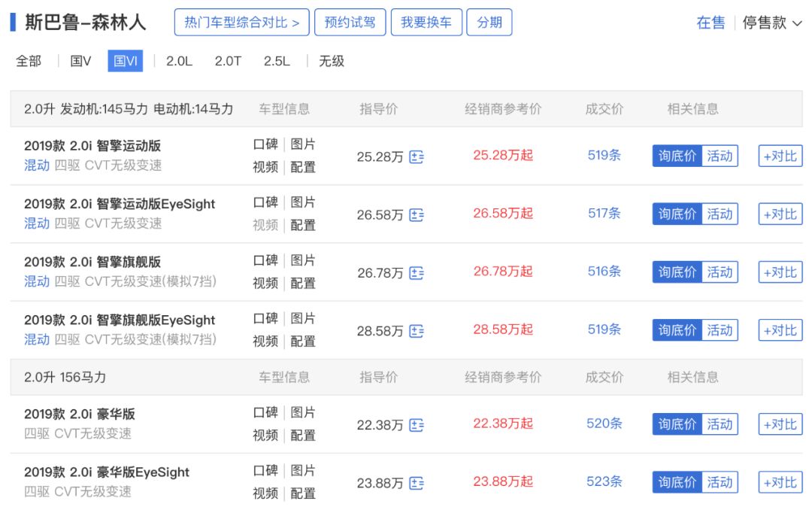This screenshot has width=812, height=507.
Task: View 517条 transaction prices
Action: (604, 213)
